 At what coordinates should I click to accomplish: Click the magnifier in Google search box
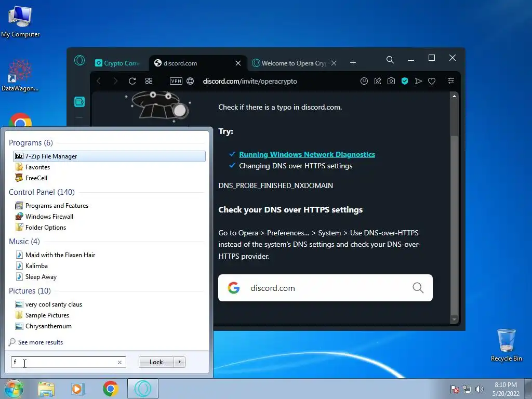(x=418, y=288)
